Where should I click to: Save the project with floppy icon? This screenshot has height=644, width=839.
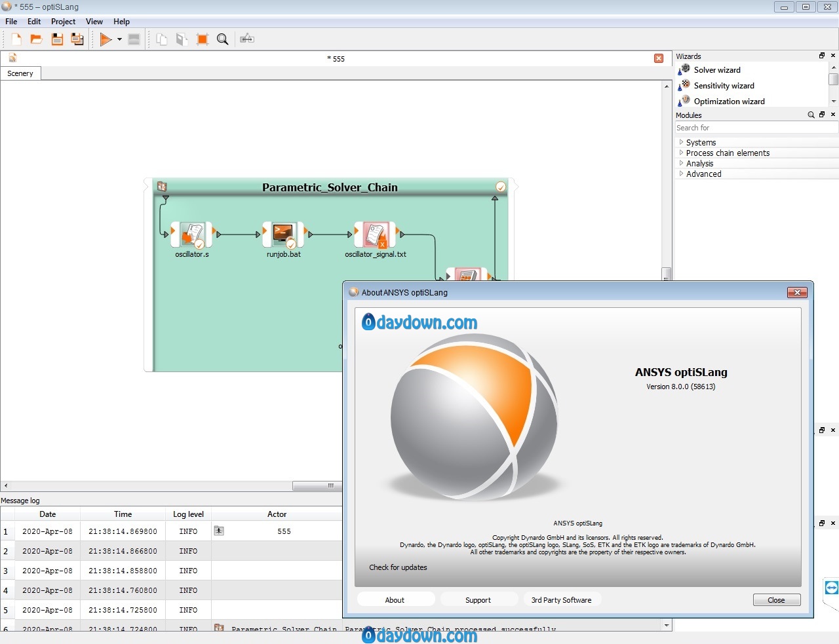[57, 39]
